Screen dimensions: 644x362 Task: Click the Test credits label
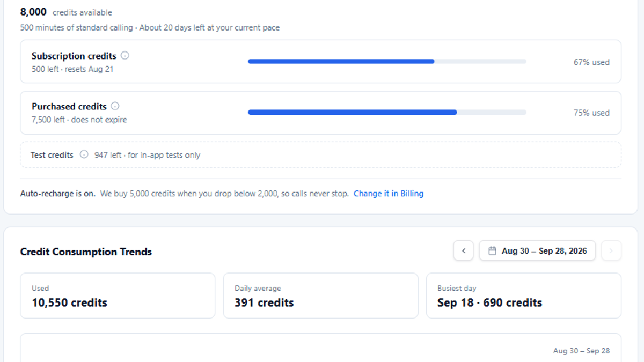pos(52,155)
